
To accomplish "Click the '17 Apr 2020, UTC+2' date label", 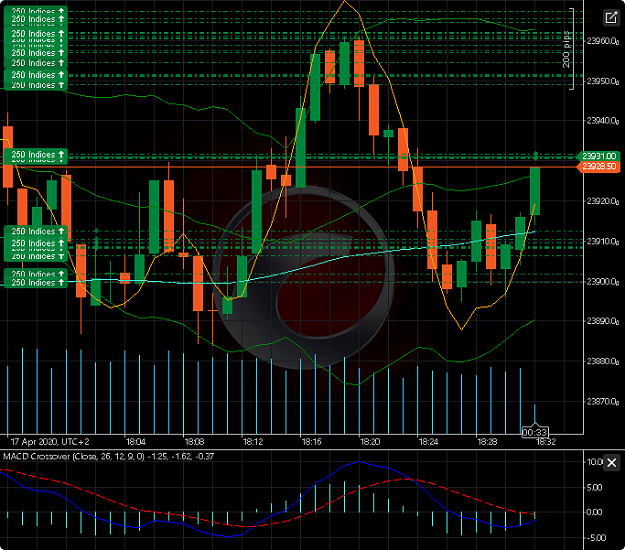I will [50, 442].
